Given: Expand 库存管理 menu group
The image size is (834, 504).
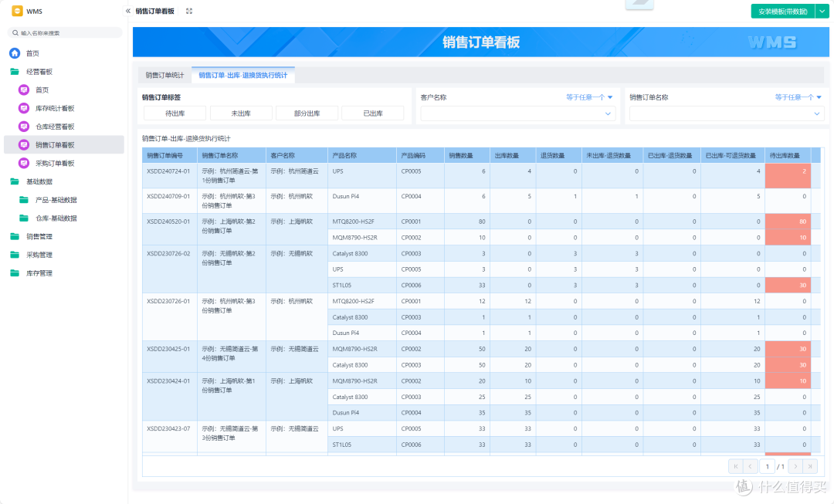Looking at the screenshot, I should [39, 273].
